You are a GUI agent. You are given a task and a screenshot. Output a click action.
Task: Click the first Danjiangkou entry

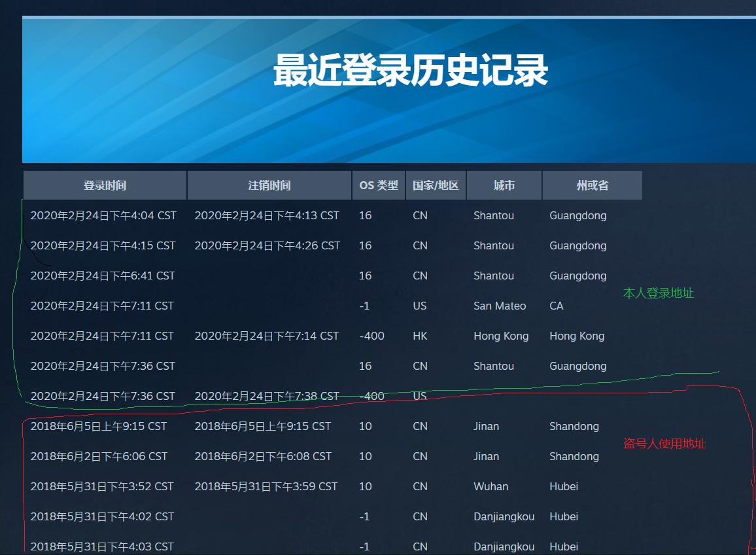click(x=504, y=516)
